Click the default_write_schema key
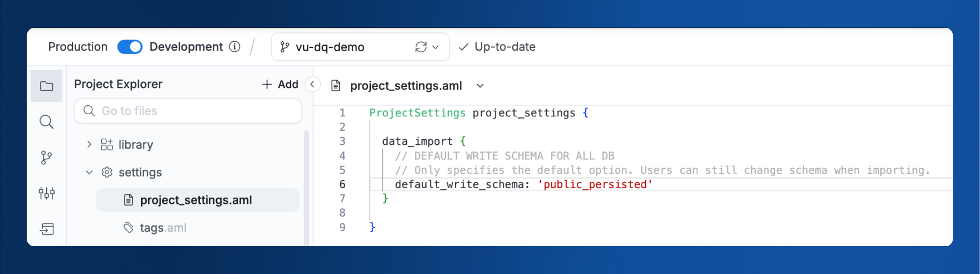 point(459,184)
